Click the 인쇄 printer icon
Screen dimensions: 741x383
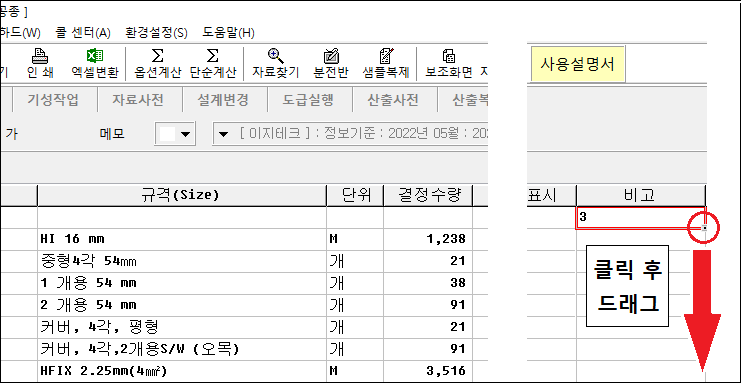[40, 63]
